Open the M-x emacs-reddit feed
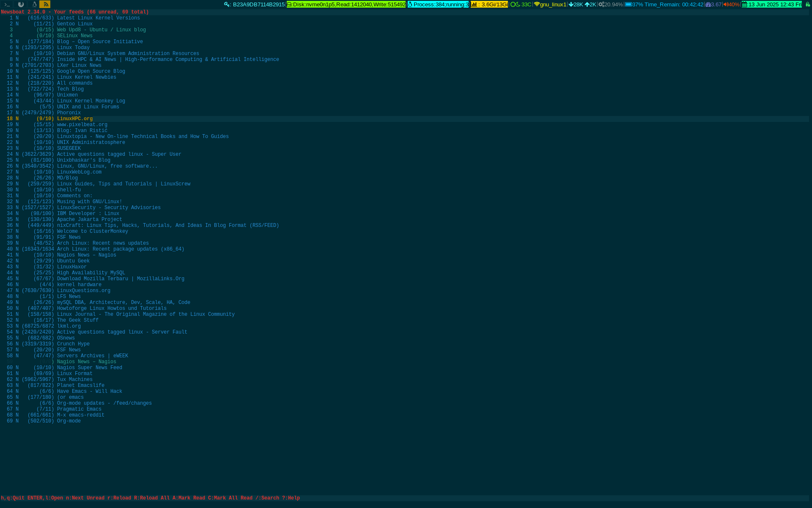The image size is (812, 508). pos(80,415)
